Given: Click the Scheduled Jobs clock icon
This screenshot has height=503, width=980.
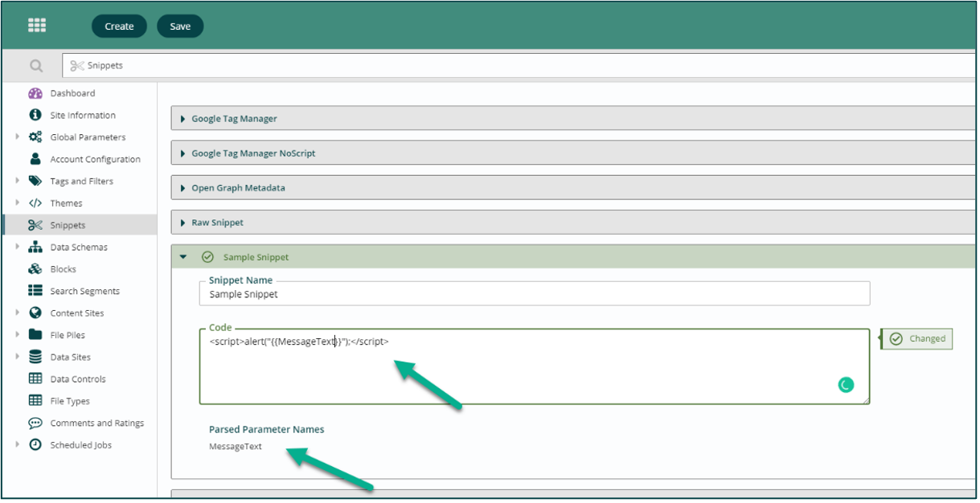Looking at the screenshot, I should 35,444.
